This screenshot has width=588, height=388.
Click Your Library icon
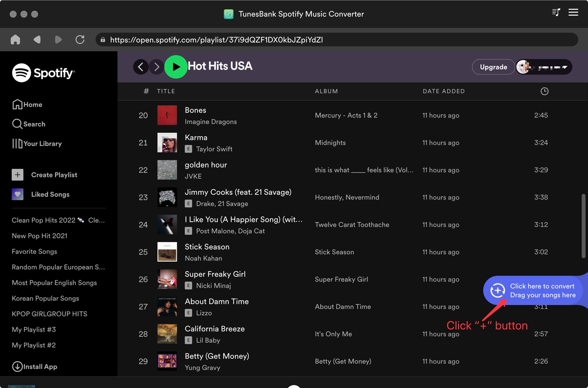click(x=16, y=143)
